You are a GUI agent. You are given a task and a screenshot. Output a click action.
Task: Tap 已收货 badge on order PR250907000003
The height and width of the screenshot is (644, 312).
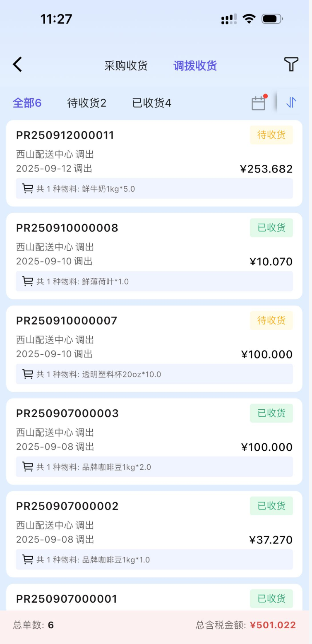(x=271, y=413)
